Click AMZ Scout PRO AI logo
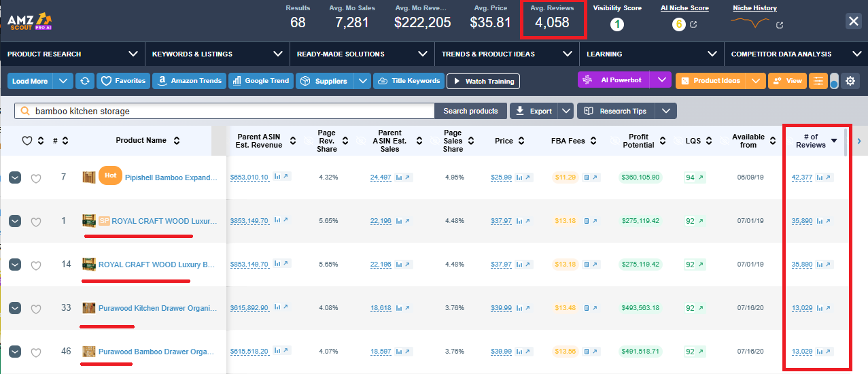Screen dimensions: 868x374 30,21
